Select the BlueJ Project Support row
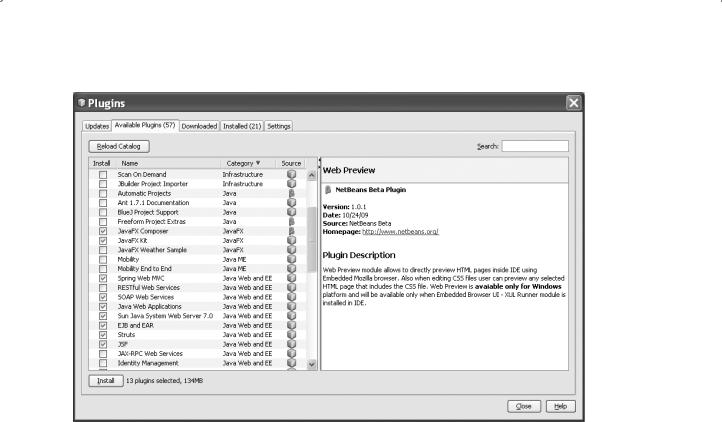722x422 pixels. tap(198, 212)
